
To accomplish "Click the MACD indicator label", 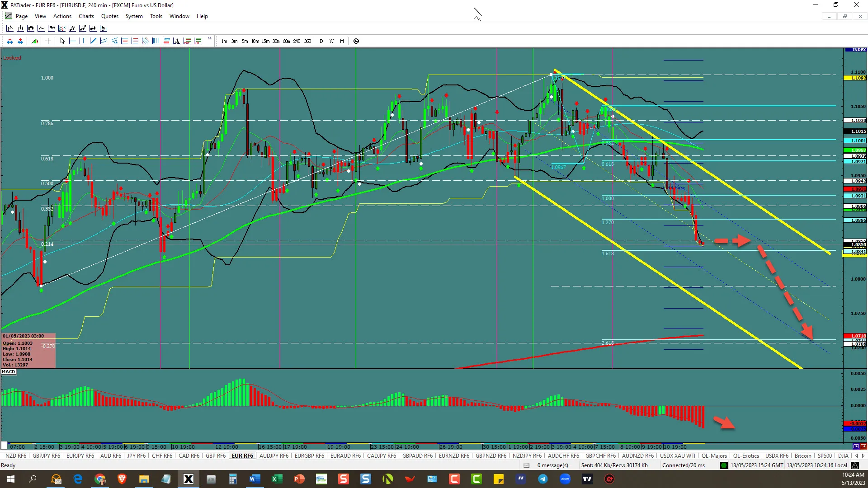I will pyautogui.click(x=9, y=372).
